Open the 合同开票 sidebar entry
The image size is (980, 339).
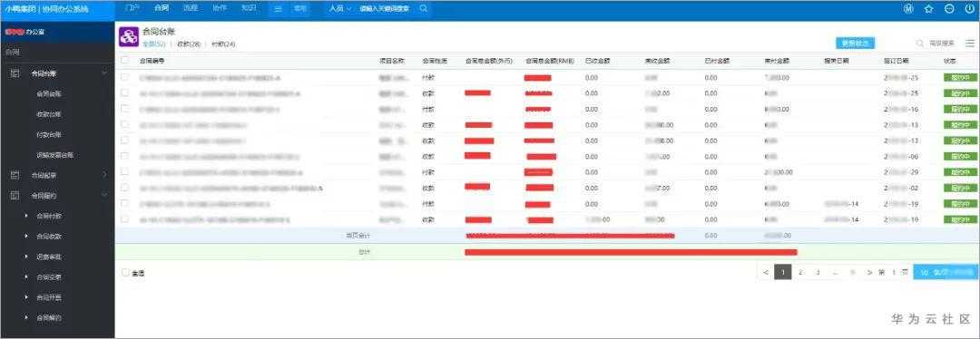tap(49, 297)
